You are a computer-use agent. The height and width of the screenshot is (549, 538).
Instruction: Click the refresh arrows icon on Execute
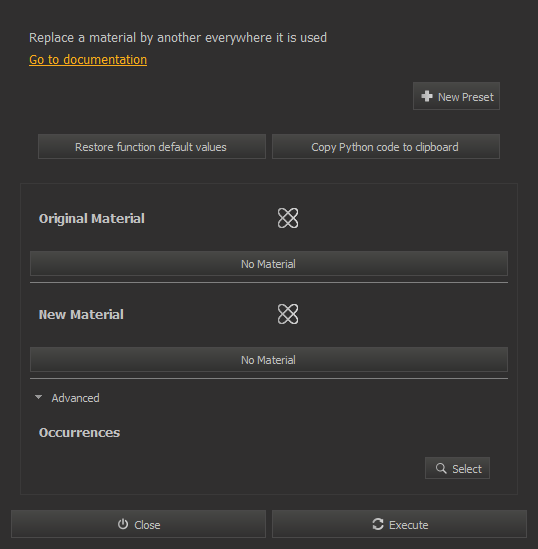coord(378,524)
